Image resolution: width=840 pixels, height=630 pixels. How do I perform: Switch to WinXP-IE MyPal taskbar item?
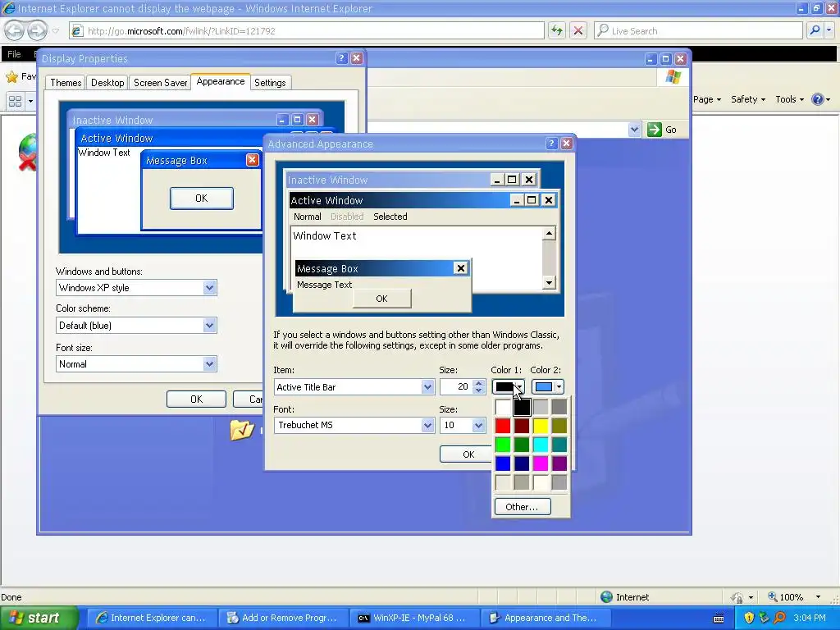click(x=413, y=618)
